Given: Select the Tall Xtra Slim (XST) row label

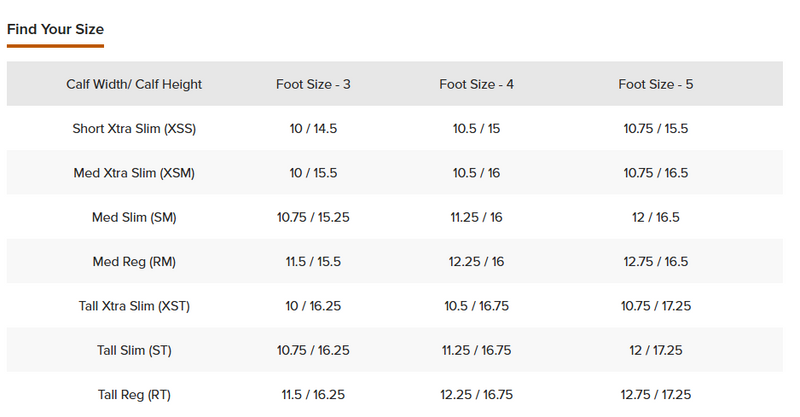Looking at the screenshot, I should [134, 306].
